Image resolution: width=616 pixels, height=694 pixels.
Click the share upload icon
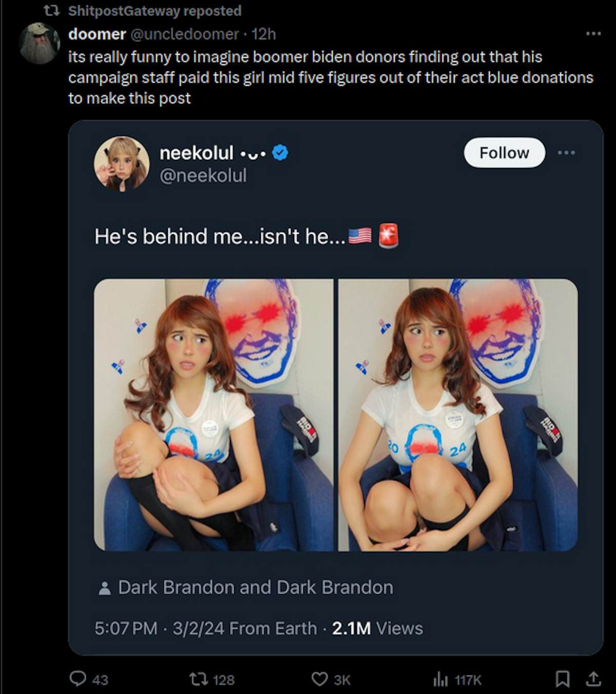coord(593,679)
